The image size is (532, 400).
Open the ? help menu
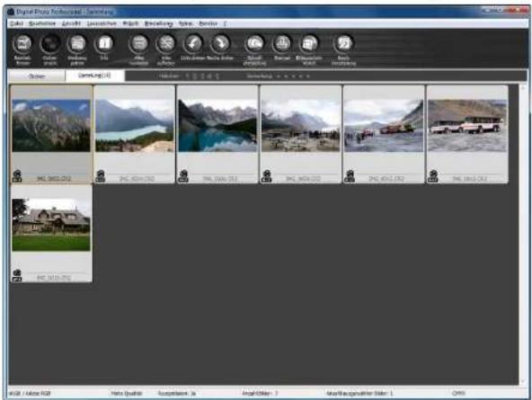click(225, 23)
